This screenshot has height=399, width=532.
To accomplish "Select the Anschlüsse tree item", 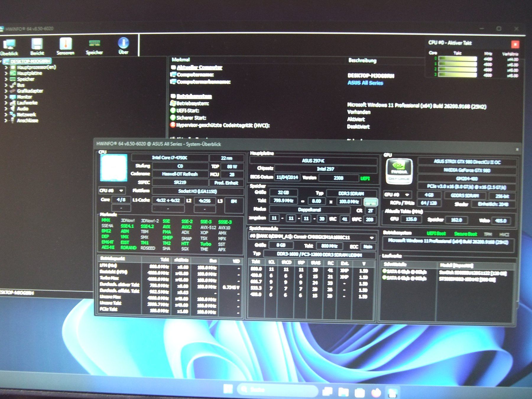I will pos(27,121).
